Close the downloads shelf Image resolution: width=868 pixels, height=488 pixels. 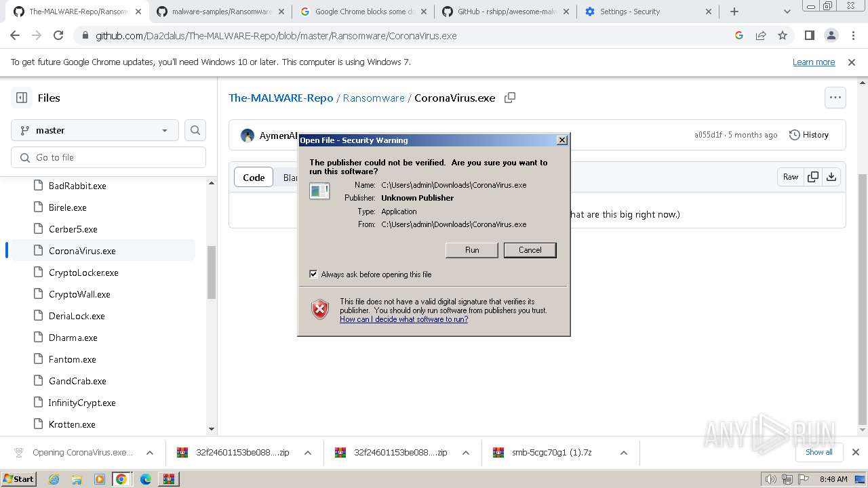click(856, 452)
